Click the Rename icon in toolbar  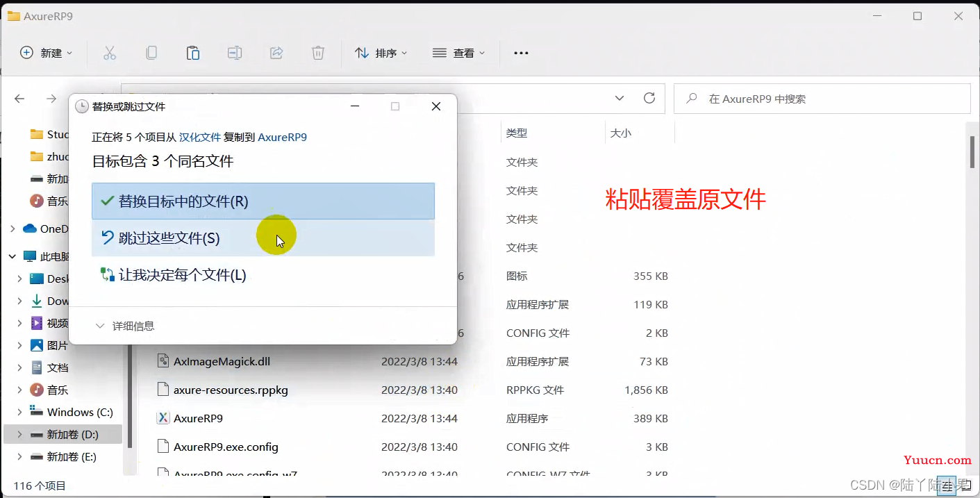[x=235, y=53]
